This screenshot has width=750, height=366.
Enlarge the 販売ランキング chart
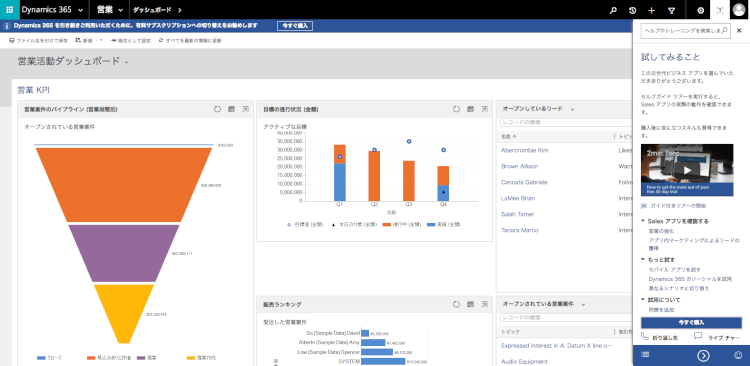(x=485, y=304)
